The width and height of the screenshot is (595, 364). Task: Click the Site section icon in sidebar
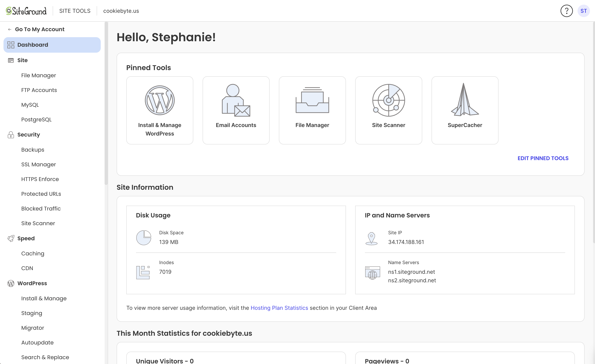tap(11, 60)
